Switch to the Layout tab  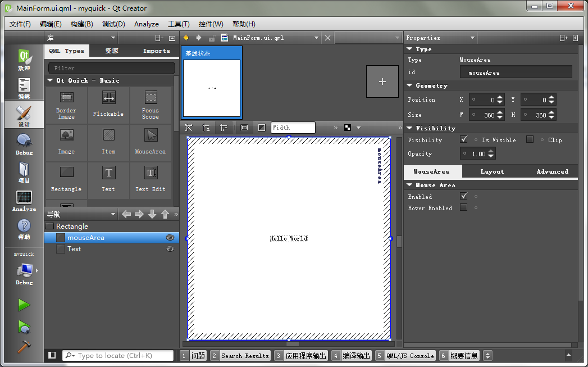click(492, 171)
